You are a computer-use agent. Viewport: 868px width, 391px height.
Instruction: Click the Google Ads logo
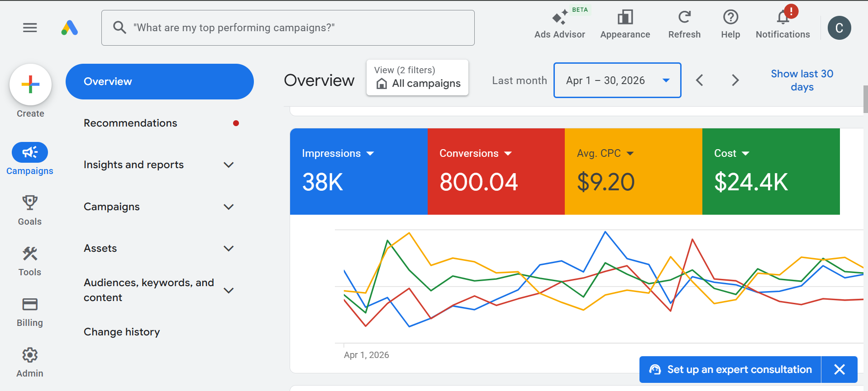click(69, 28)
